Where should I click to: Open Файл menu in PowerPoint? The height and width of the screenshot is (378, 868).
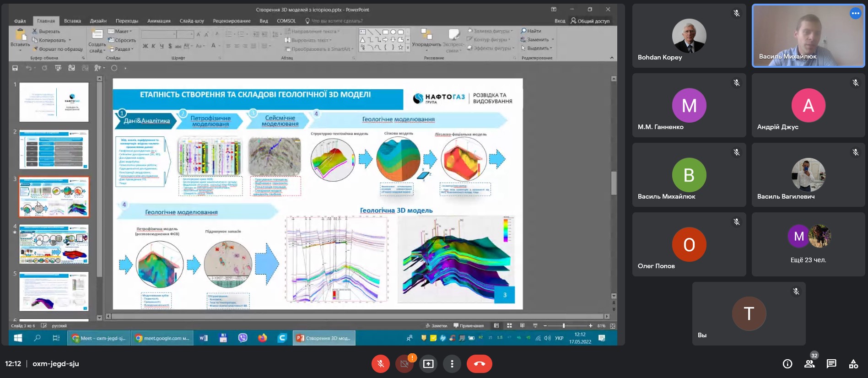click(x=20, y=21)
